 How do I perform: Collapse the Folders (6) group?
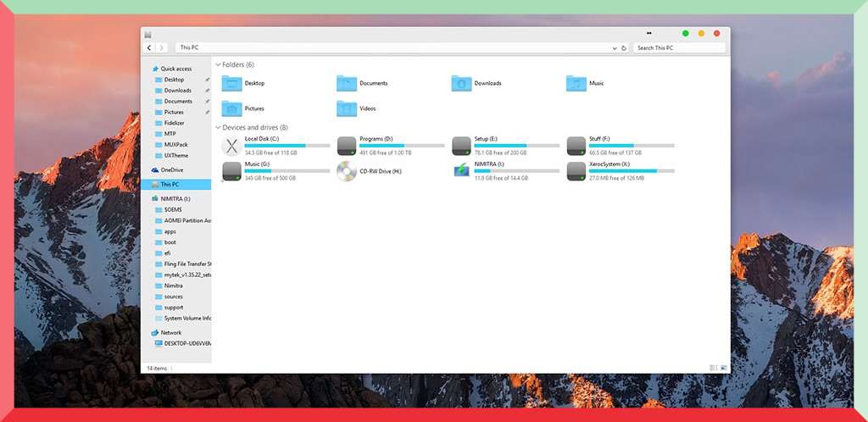[x=219, y=64]
